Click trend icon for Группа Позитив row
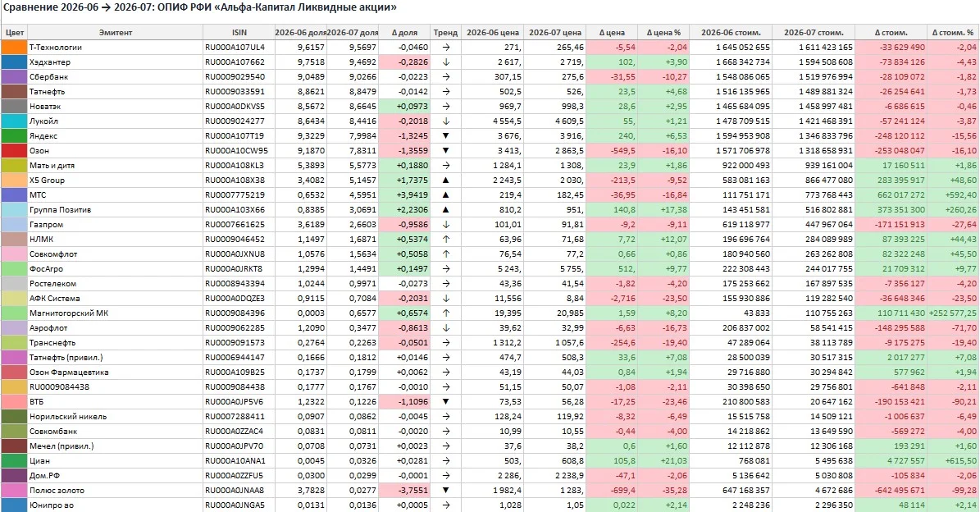 coord(445,210)
